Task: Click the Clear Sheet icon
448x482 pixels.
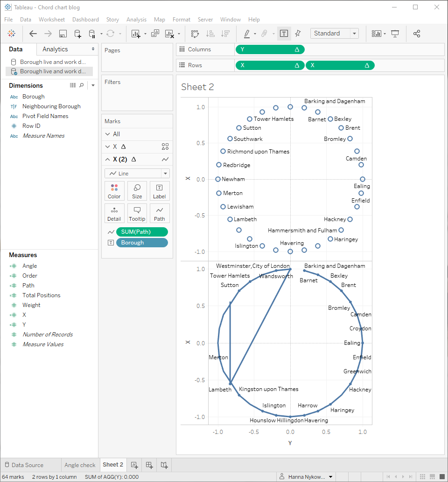Action: (169, 34)
